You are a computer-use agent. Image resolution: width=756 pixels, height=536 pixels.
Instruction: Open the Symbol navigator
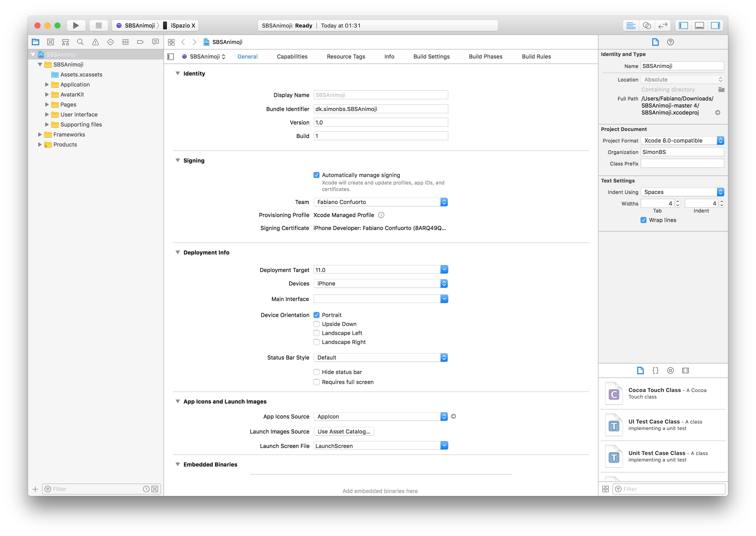(65, 42)
